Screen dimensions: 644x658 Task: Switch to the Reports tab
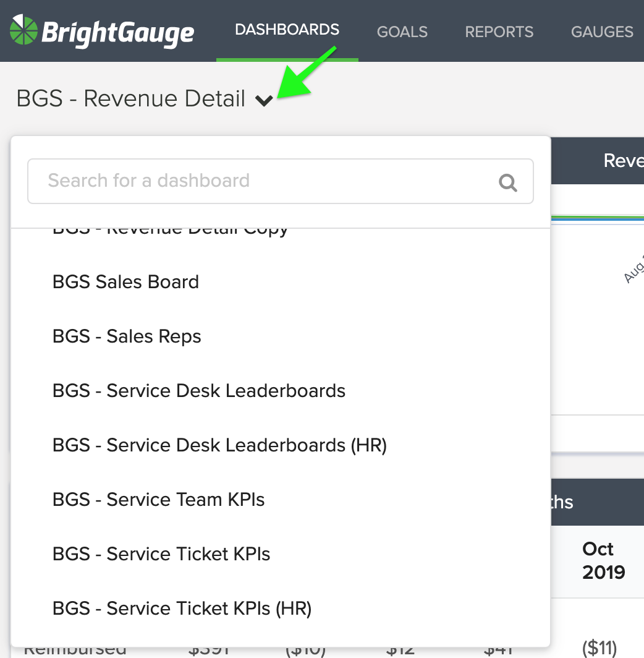[x=499, y=32]
